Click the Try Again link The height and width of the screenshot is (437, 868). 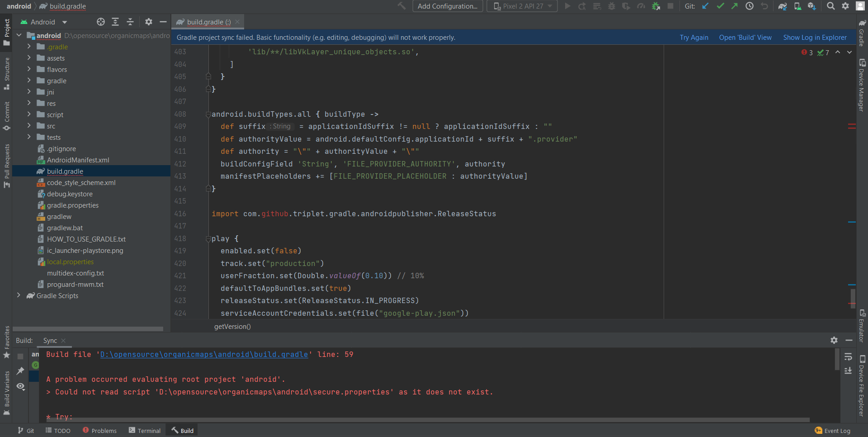pos(694,38)
